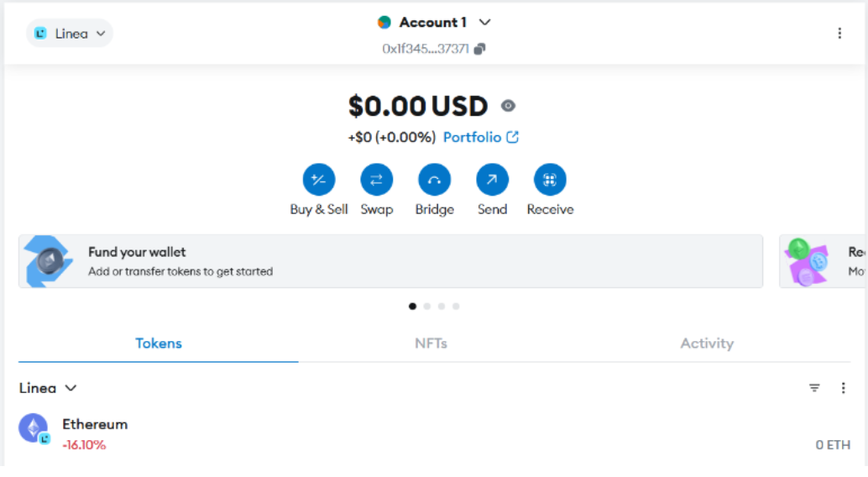
Task: Copy the account address icon
Action: 479,49
